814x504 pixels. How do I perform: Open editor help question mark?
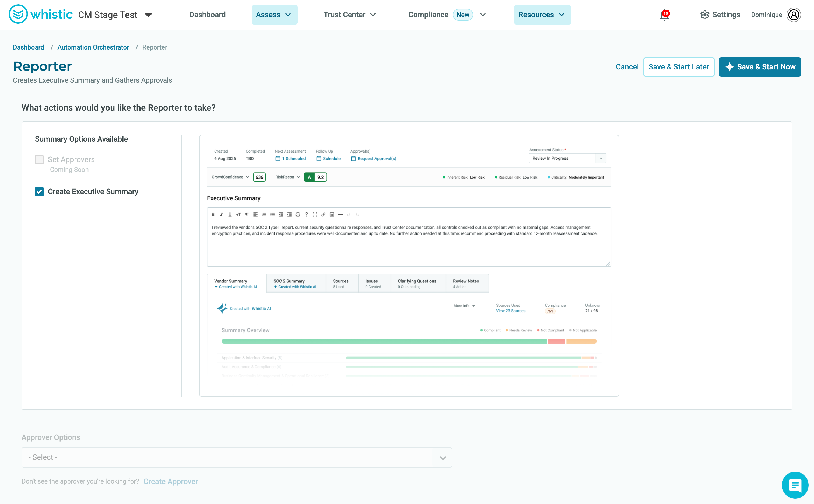point(306,214)
